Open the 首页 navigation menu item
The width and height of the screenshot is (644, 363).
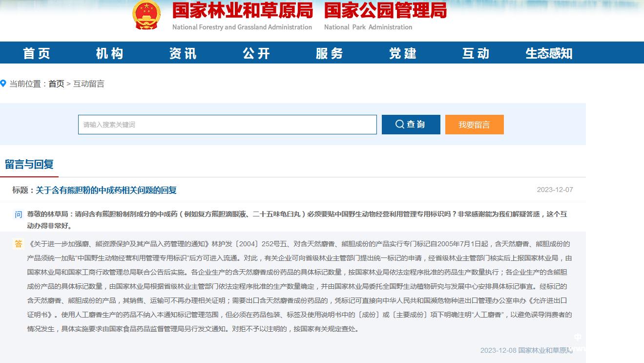(x=37, y=53)
